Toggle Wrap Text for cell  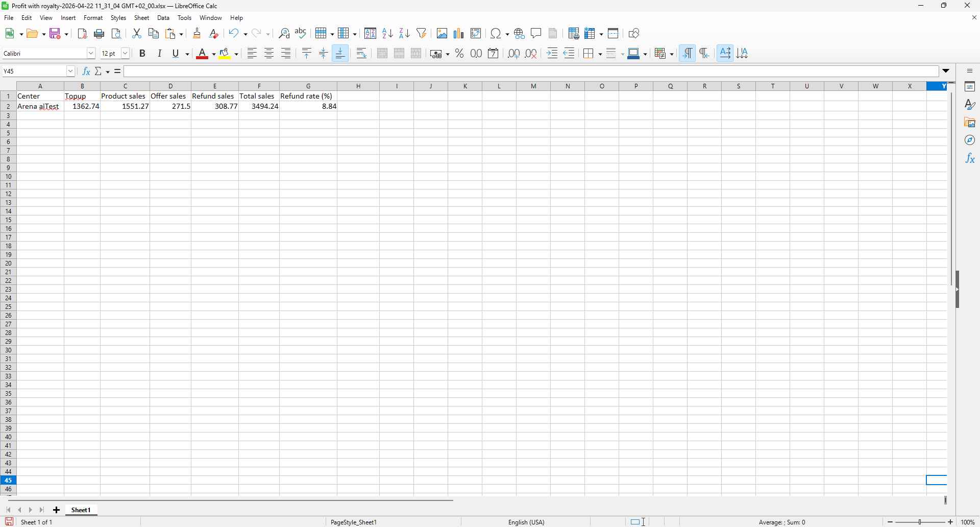pyautogui.click(x=361, y=54)
